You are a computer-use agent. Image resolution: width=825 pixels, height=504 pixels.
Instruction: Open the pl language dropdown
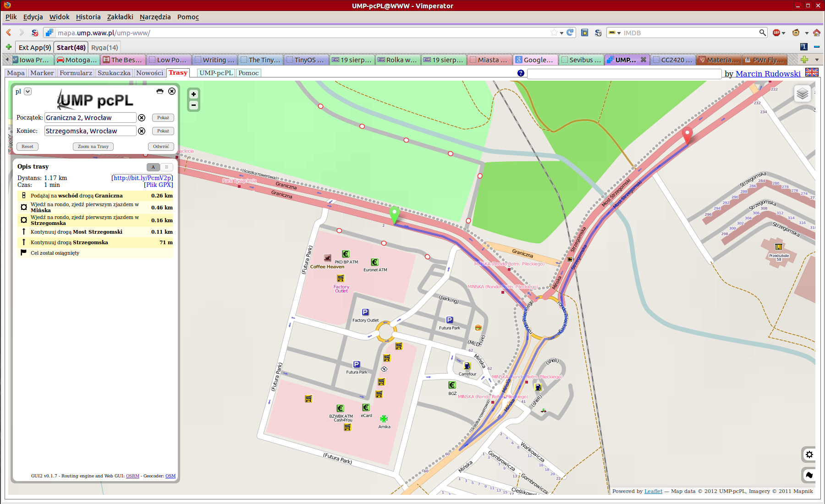click(28, 91)
